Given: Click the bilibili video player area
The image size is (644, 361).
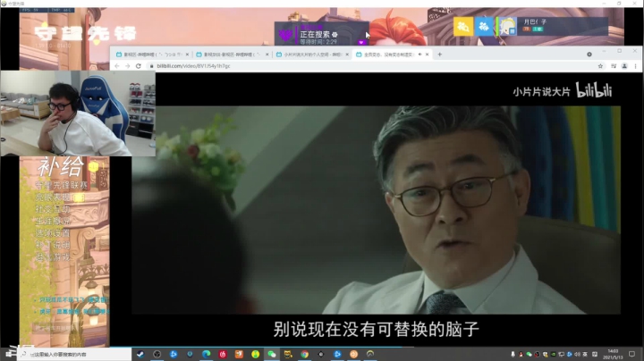Looking at the screenshot, I should [376, 210].
